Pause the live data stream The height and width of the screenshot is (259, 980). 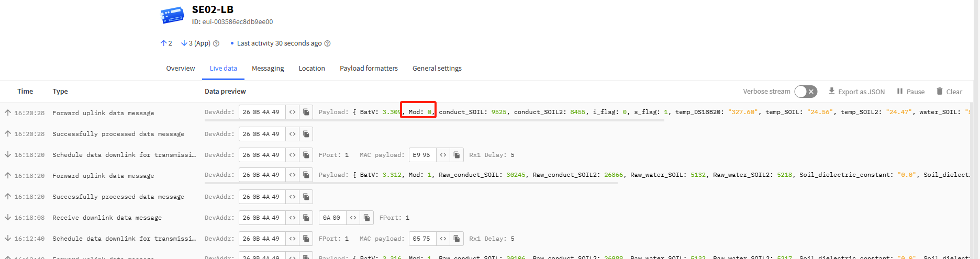pos(911,92)
